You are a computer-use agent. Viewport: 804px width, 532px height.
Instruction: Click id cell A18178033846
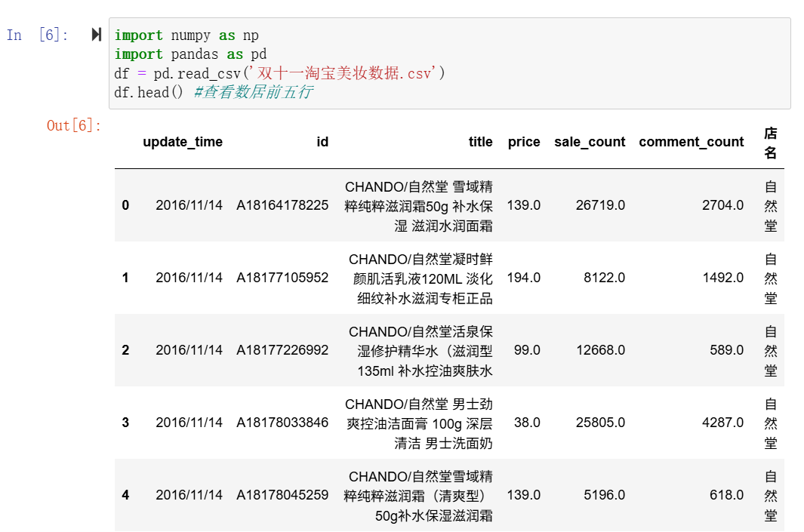click(x=282, y=423)
